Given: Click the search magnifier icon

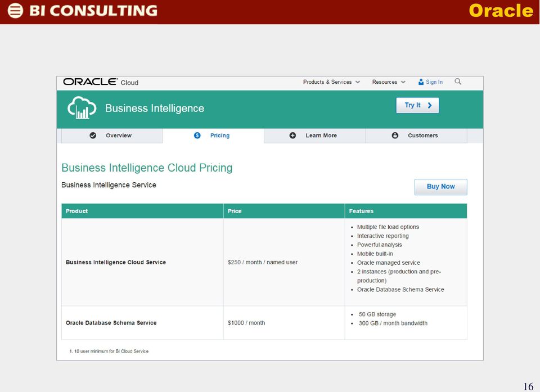Looking at the screenshot, I should 458,82.
